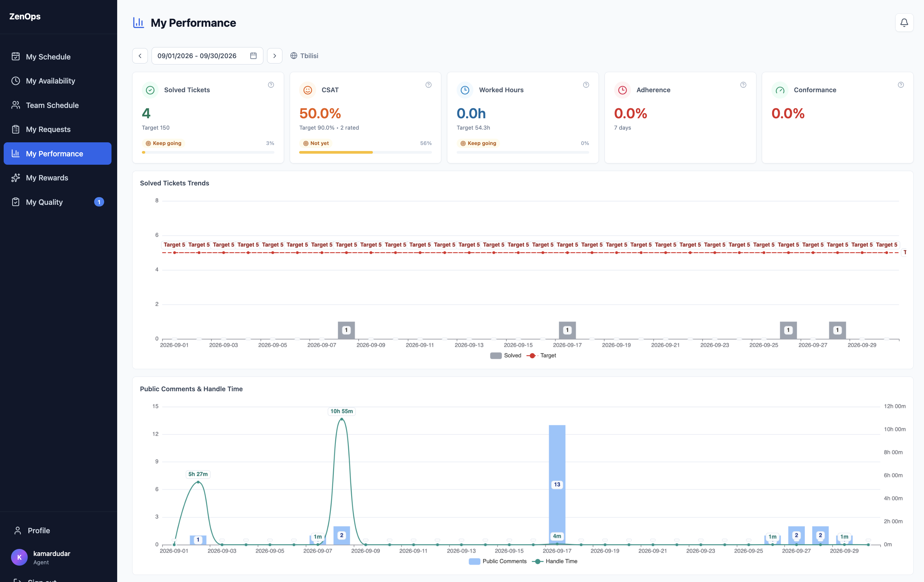
Task: Click the My Performance header chart icon
Action: coord(138,23)
